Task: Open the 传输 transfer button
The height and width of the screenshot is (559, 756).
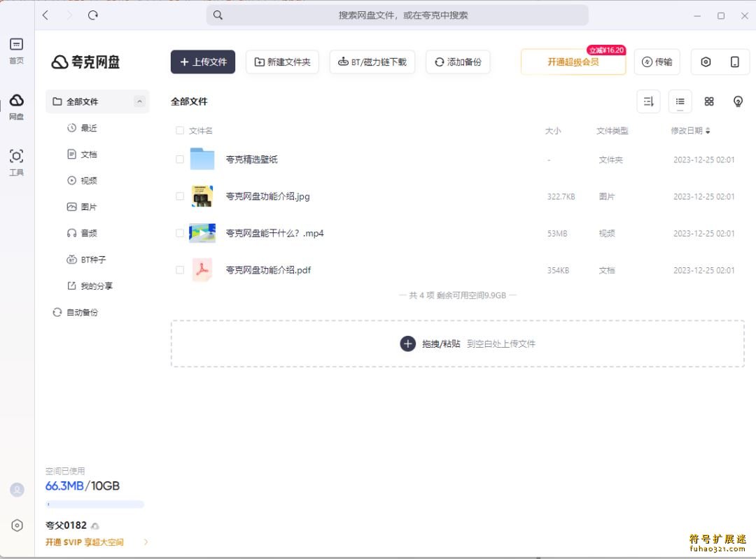Action: 657,62
